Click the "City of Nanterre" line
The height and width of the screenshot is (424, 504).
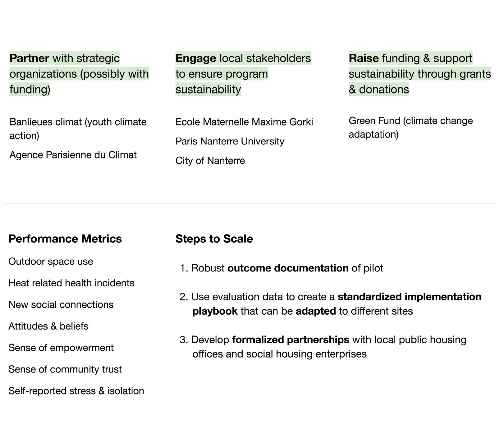[210, 161]
